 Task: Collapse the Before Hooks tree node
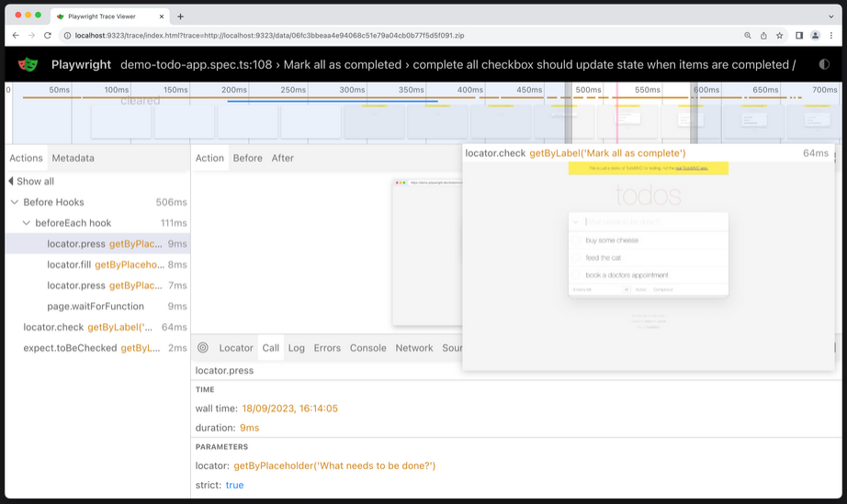pos(15,202)
